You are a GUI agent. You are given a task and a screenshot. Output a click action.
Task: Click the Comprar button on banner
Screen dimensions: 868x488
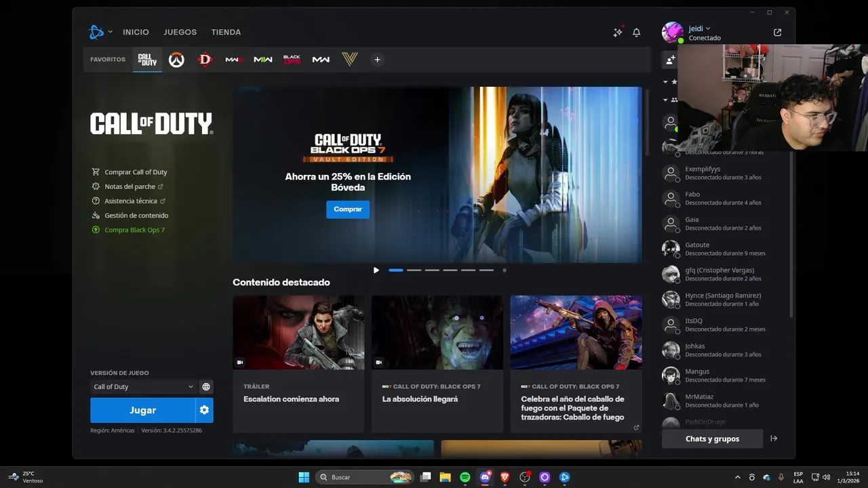[348, 209]
